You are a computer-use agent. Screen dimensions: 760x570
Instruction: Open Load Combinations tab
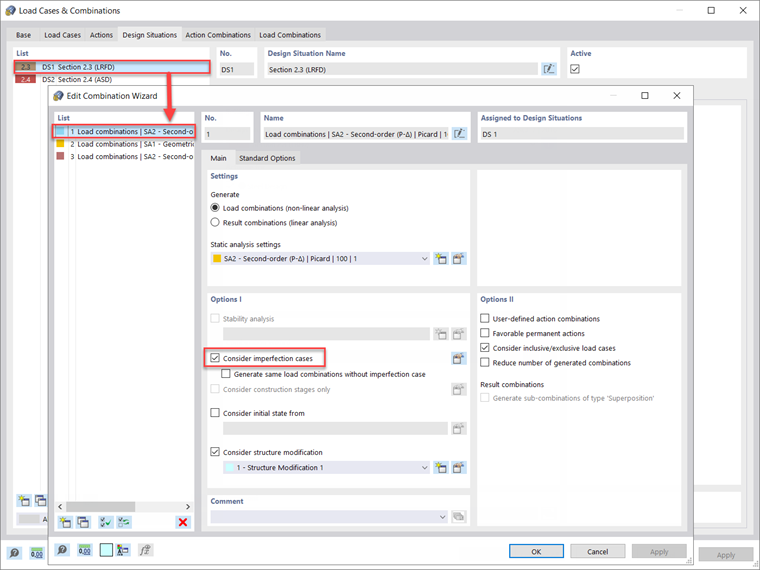coord(290,35)
